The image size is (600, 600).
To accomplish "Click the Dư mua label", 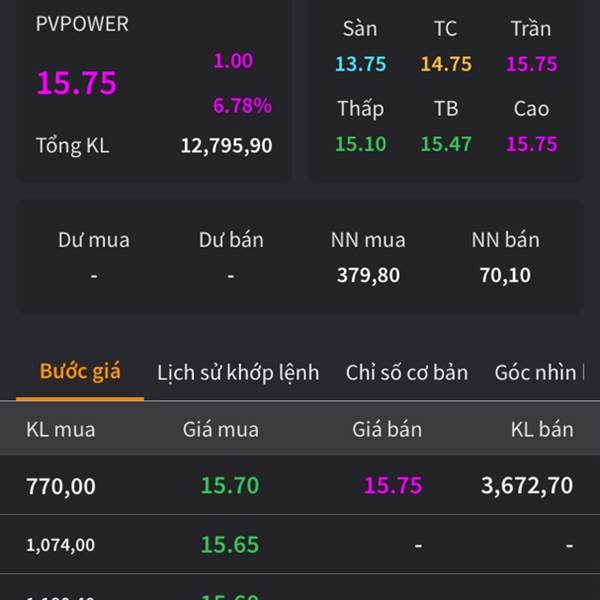I will (94, 240).
